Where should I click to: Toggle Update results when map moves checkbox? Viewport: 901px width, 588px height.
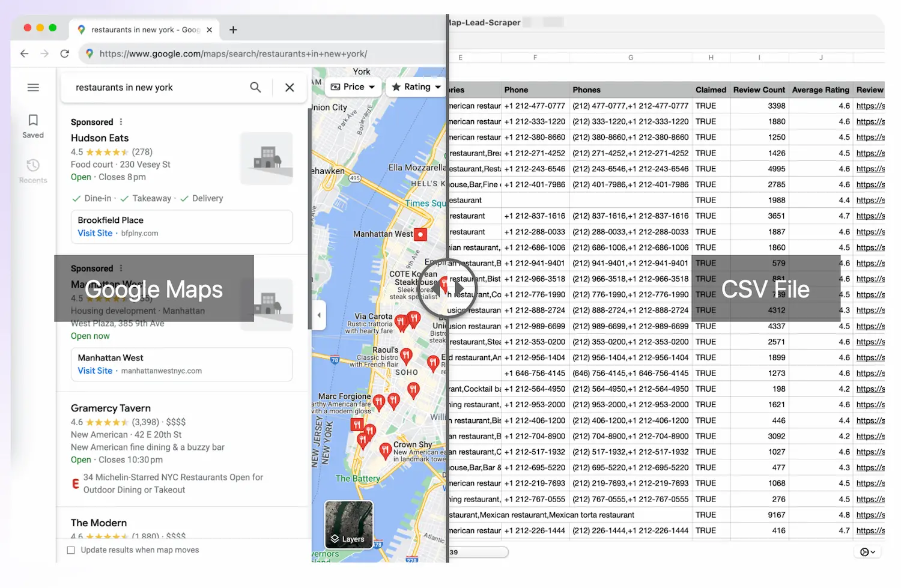pyautogui.click(x=71, y=550)
